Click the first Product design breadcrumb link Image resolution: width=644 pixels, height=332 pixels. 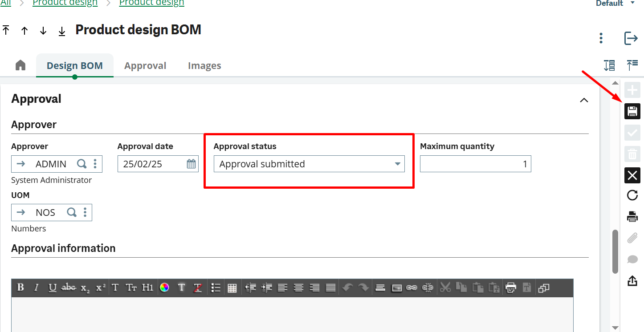tap(65, 3)
